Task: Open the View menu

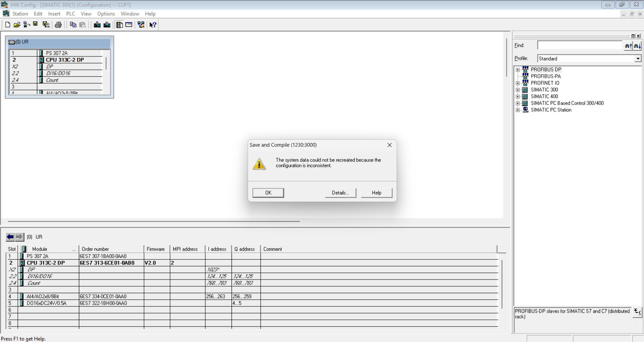Action: click(x=86, y=14)
